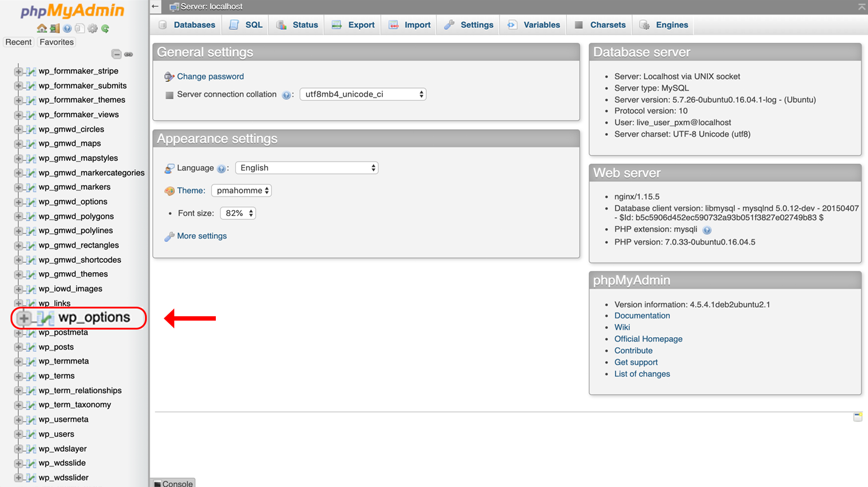Expand the wp_formmaker_submits table node
Image resolution: width=868 pixels, height=487 pixels.
[19, 86]
